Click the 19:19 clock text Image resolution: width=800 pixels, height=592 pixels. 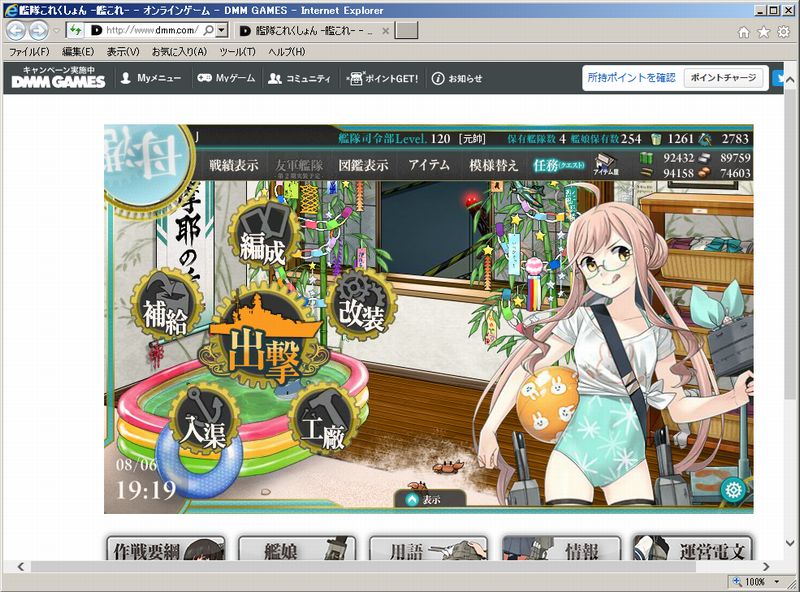146,490
